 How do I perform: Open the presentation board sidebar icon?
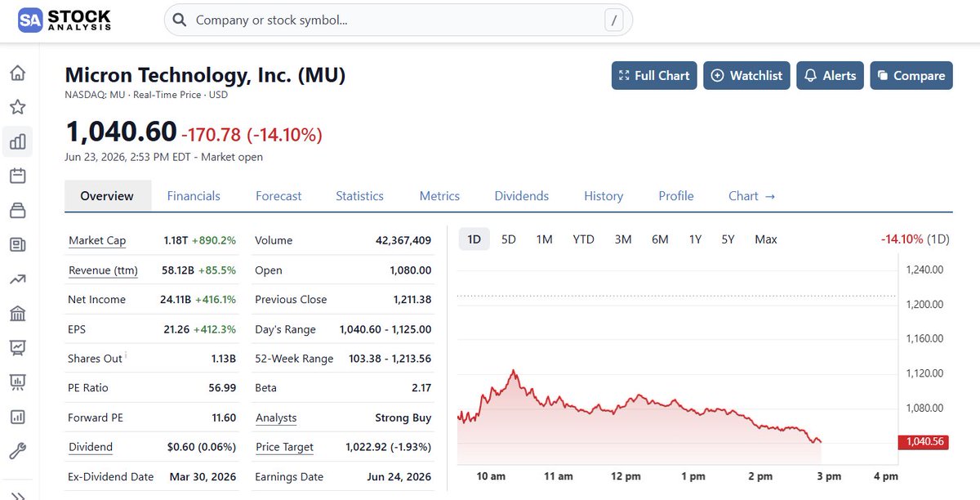point(17,382)
